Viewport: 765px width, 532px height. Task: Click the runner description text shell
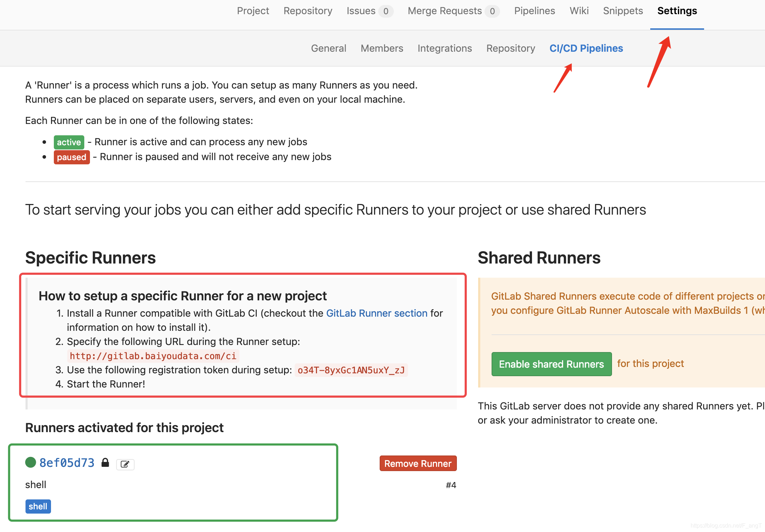(36, 485)
